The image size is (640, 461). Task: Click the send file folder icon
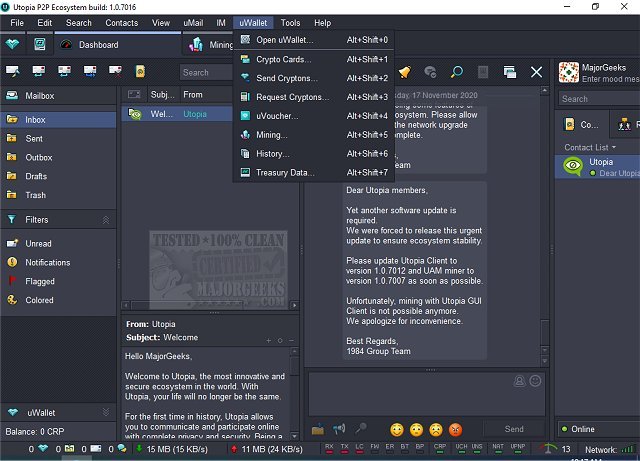318,430
